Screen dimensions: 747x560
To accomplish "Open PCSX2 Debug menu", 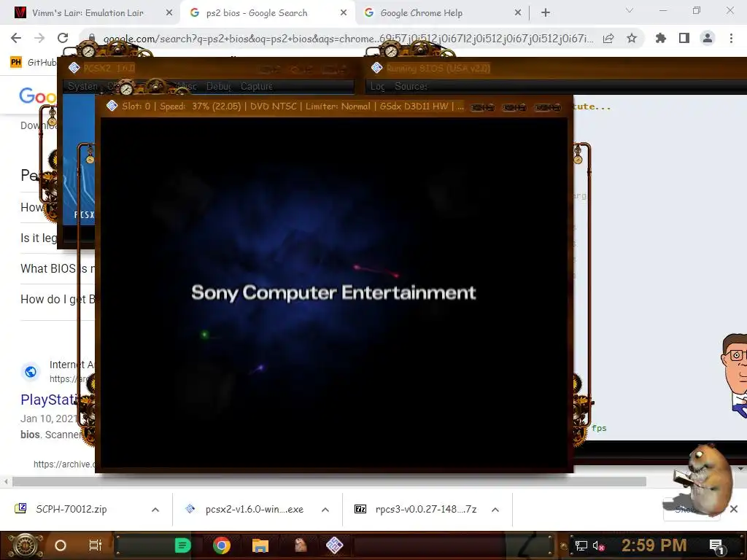I will 219,86.
